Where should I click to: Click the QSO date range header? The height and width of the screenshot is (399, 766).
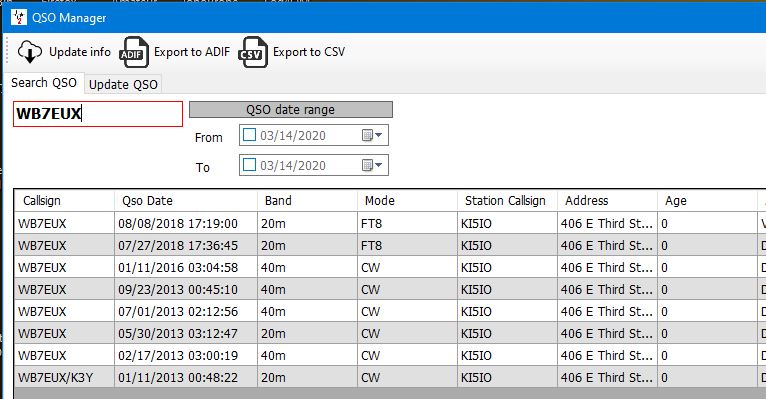click(x=291, y=109)
